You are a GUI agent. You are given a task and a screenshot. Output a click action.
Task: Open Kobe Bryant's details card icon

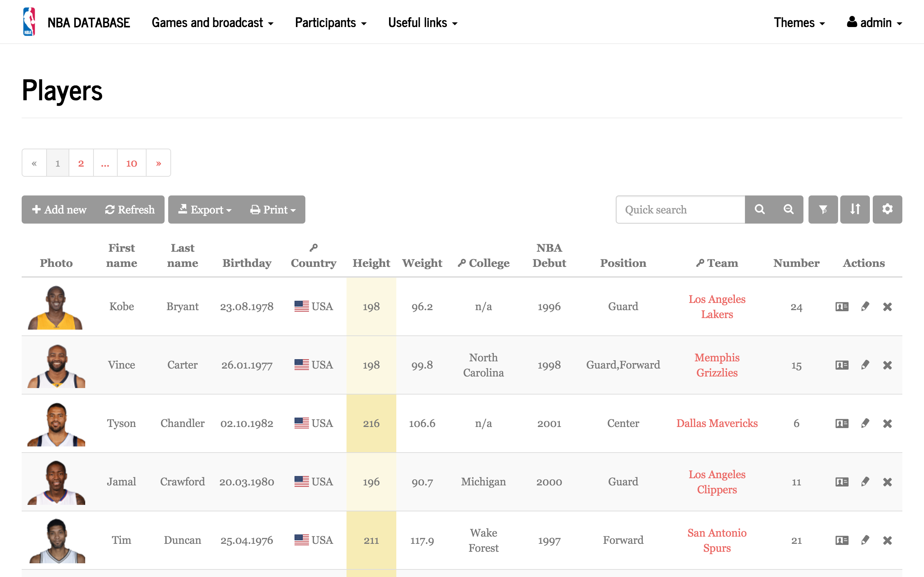point(842,307)
